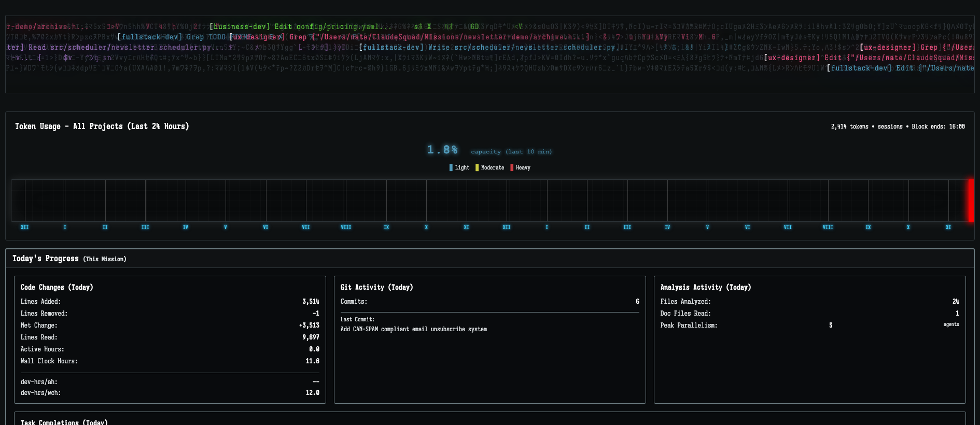Select the Lines Read value 9,697
Viewport: 980px width, 425px height.
[311, 337]
